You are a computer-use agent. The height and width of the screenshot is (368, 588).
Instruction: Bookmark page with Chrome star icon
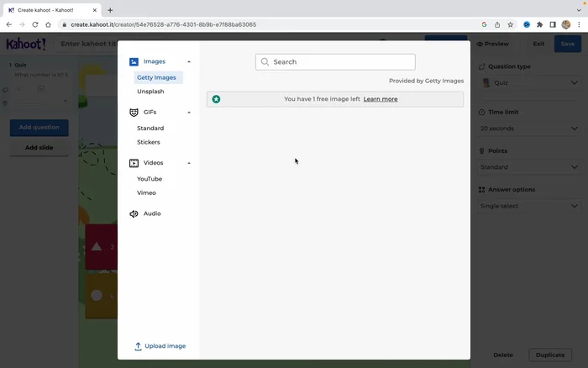click(x=510, y=24)
